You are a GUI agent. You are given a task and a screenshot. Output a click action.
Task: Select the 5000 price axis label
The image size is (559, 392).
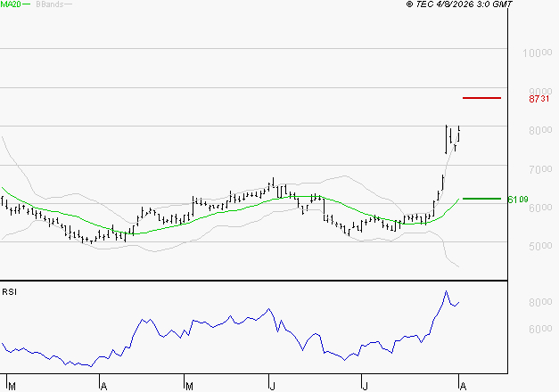540,246
